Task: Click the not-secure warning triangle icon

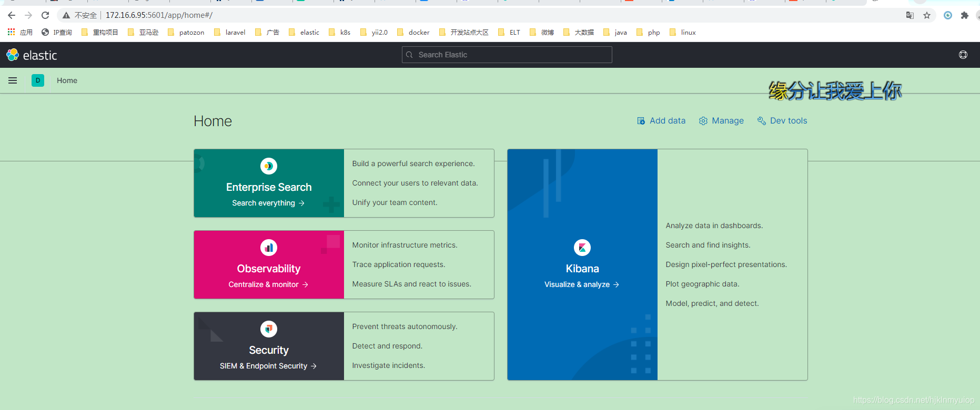Action: coord(66,15)
